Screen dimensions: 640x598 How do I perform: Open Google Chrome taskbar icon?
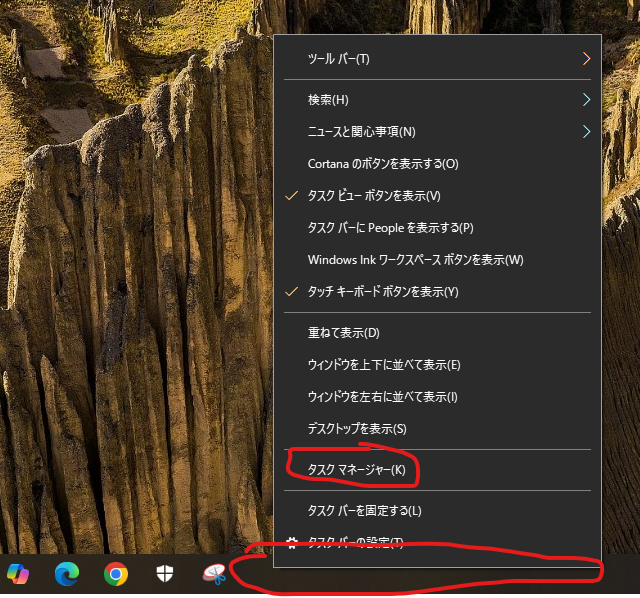click(x=116, y=574)
